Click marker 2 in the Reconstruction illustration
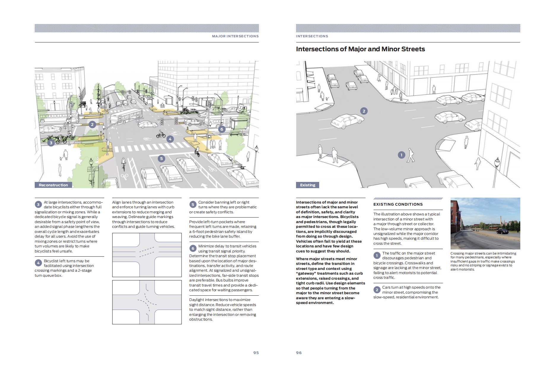This screenshot has height=392, width=555. [92, 124]
